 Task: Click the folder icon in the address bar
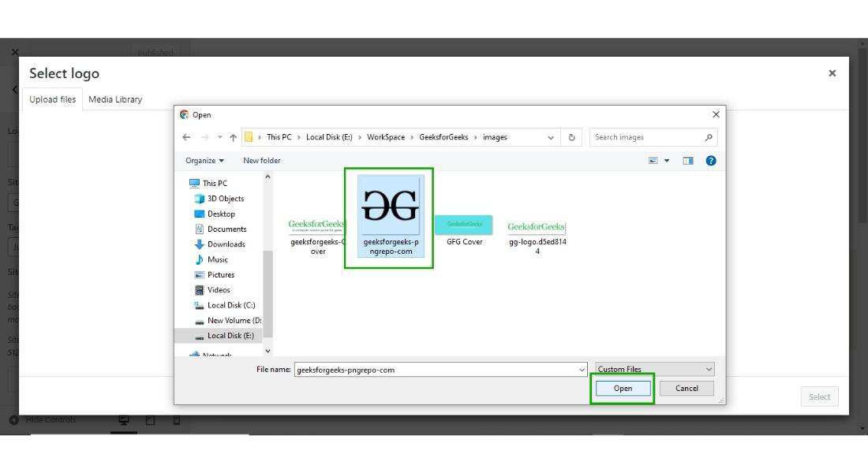click(249, 137)
